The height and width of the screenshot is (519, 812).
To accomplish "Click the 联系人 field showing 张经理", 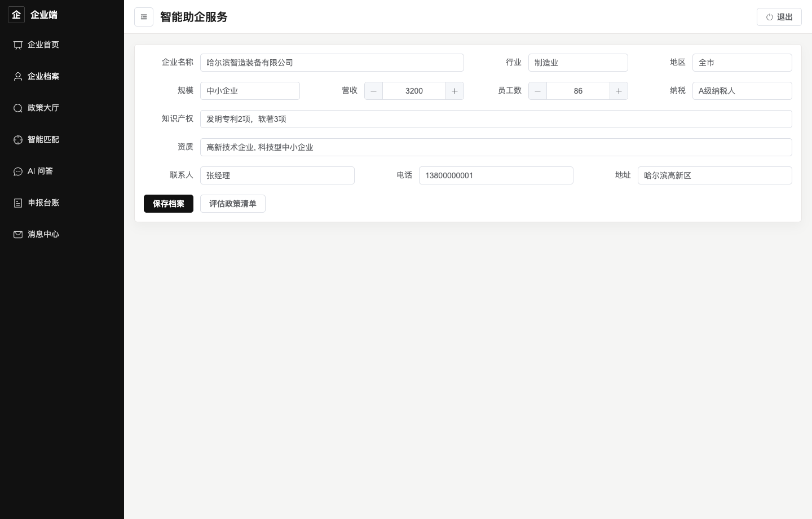I will 277,175.
